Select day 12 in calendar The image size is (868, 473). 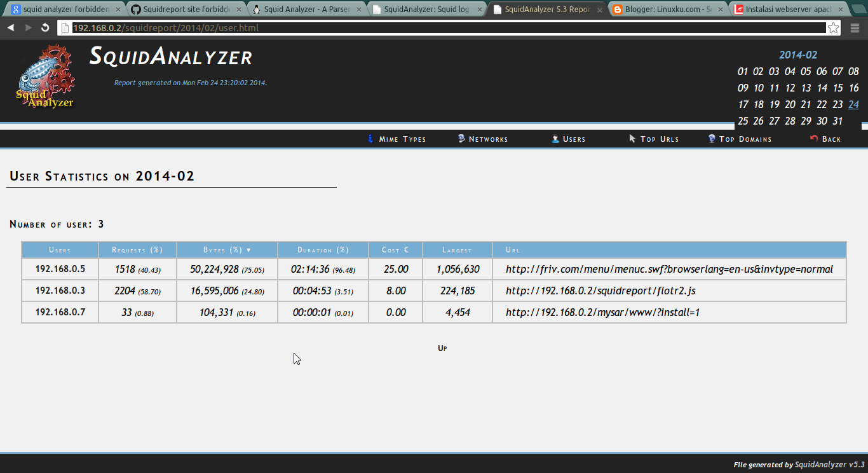tap(790, 88)
